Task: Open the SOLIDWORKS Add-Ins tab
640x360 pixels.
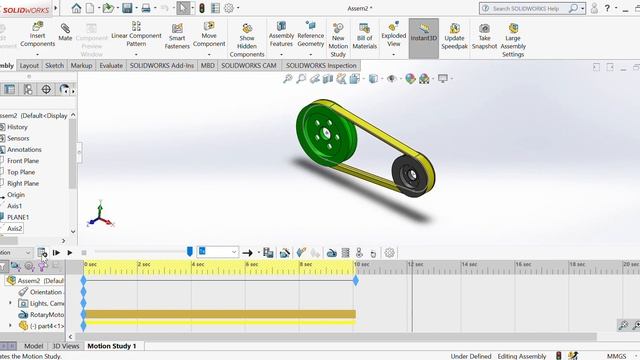Action: click(x=162, y=66)
